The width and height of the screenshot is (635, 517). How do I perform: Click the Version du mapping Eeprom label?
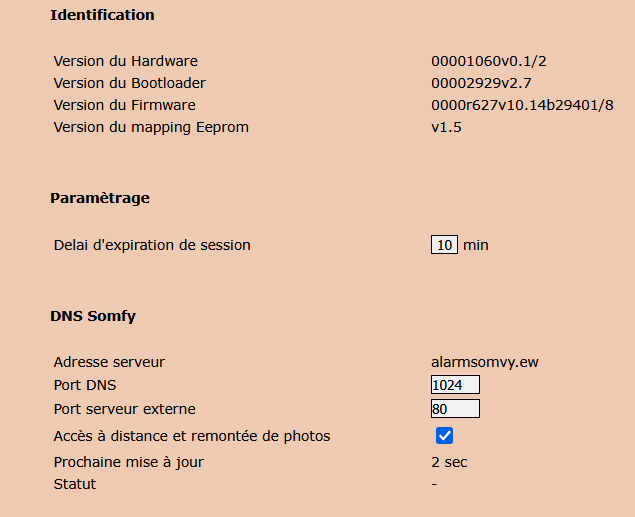point(151,127)
